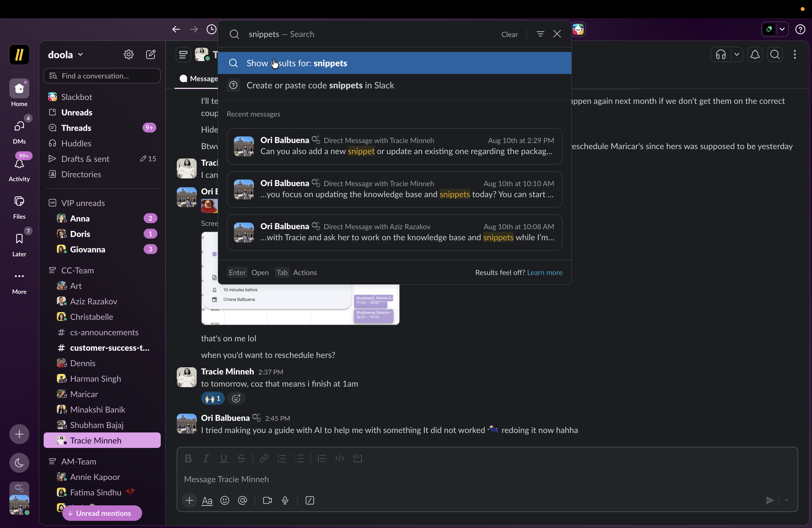Toggle blockquote formatting
Screen dimensions: 812x528
click(322, 458)
